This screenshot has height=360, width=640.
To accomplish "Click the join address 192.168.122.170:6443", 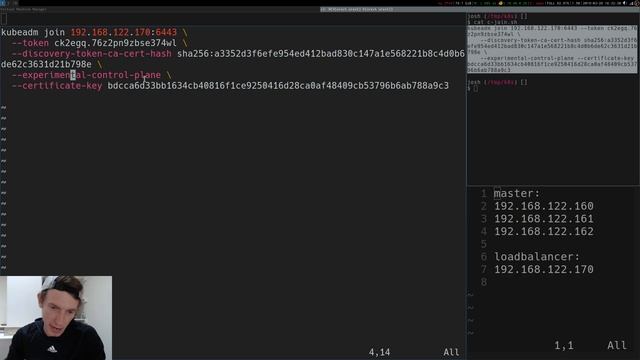I will 124,32.
